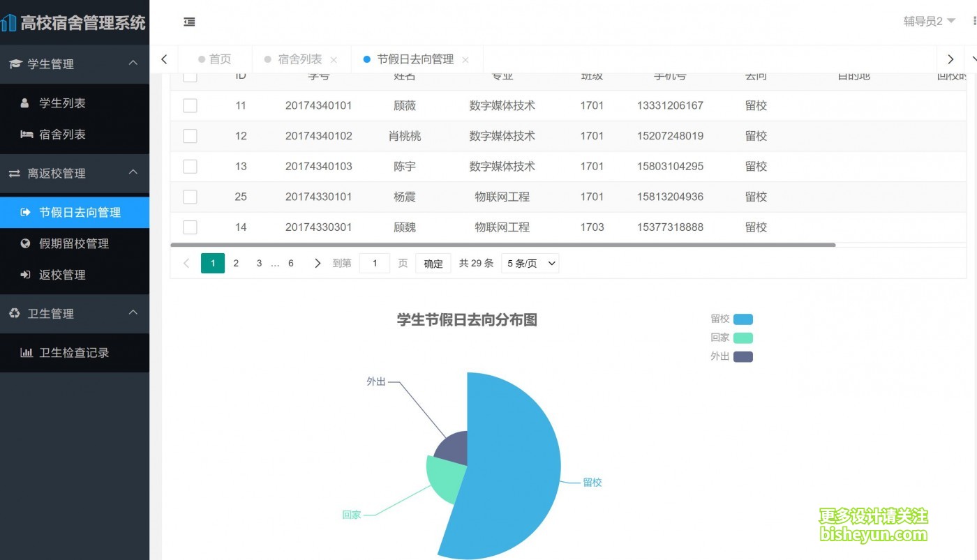The width and height of the screenshot is (977, 560).
Task: Close the 宿舍列表 tab
Action: click(x=334, y=60)
